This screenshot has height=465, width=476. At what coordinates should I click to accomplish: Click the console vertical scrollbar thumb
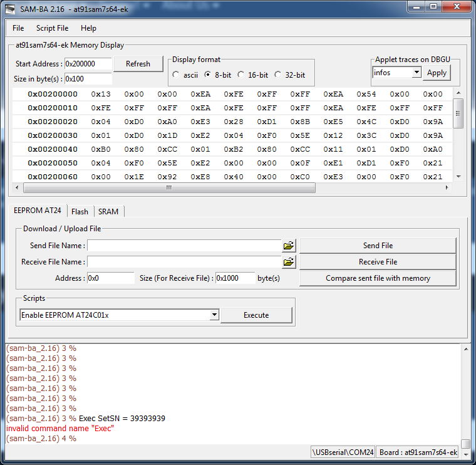[466, 444]
